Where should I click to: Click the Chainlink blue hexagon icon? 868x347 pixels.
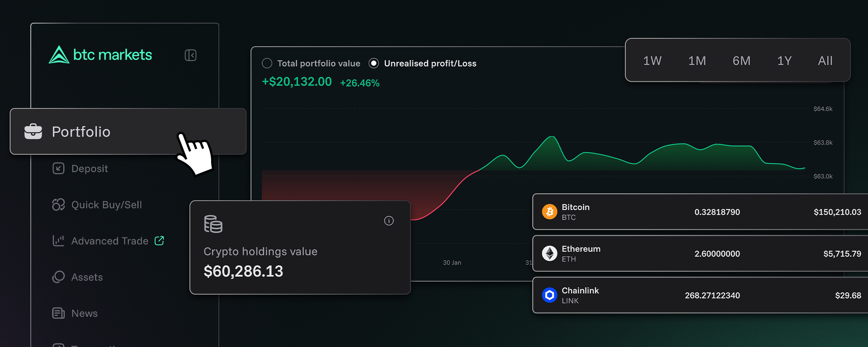tap(550, 295)
